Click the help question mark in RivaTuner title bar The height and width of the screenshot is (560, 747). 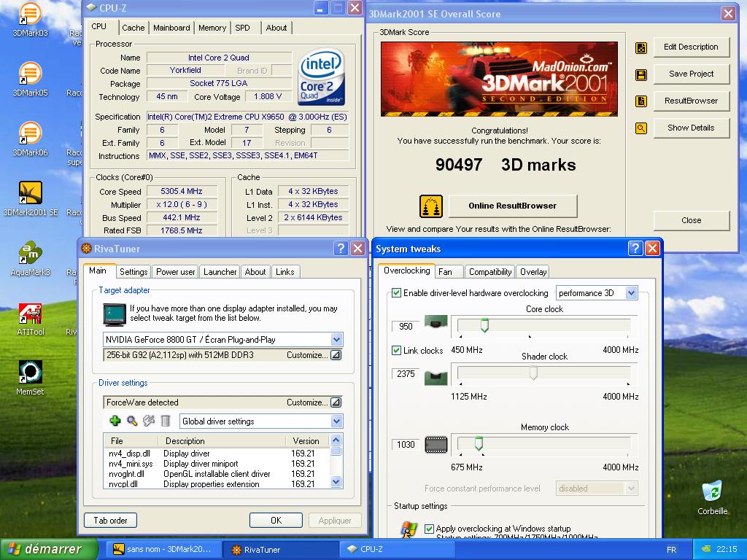(341, 248)
